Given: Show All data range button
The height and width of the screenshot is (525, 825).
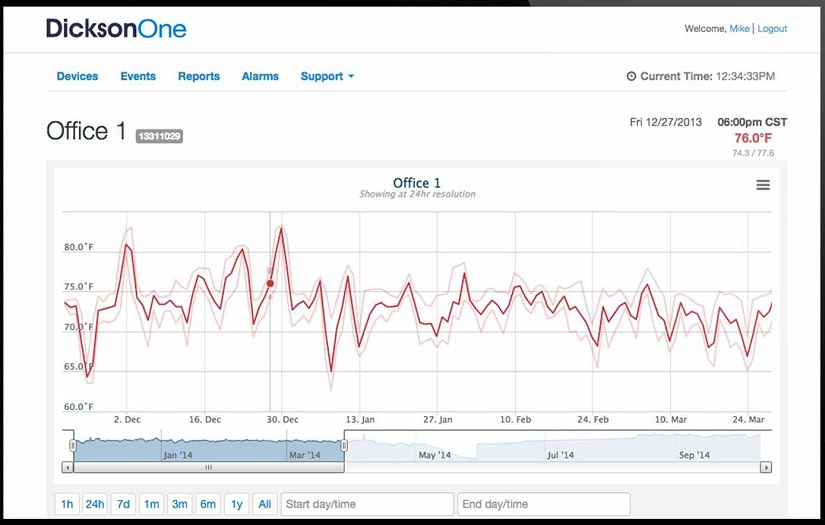Looking at the screenshot, I should click(x=265, y=504).
